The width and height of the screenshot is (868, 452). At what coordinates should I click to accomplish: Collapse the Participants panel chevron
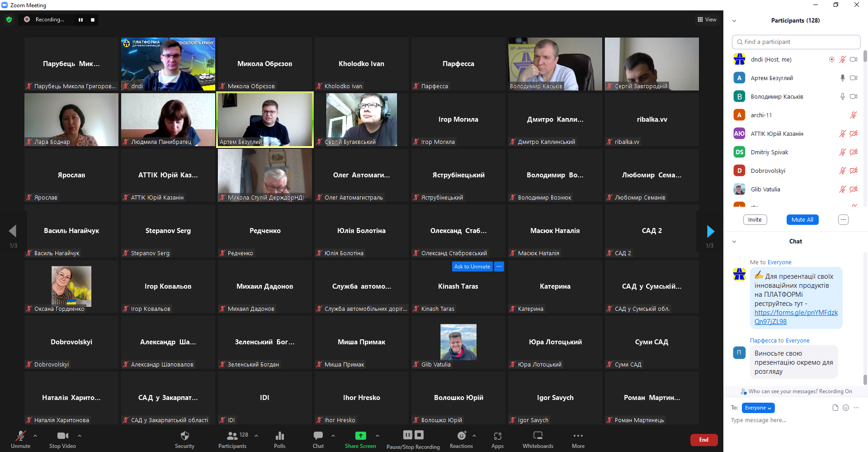tap(734, 21)
